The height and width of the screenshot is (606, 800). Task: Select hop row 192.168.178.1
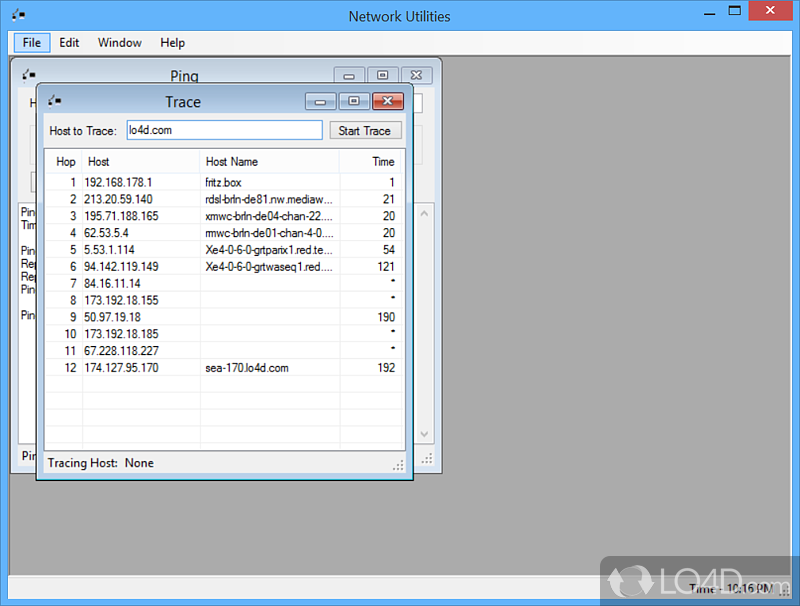(223, 182)
